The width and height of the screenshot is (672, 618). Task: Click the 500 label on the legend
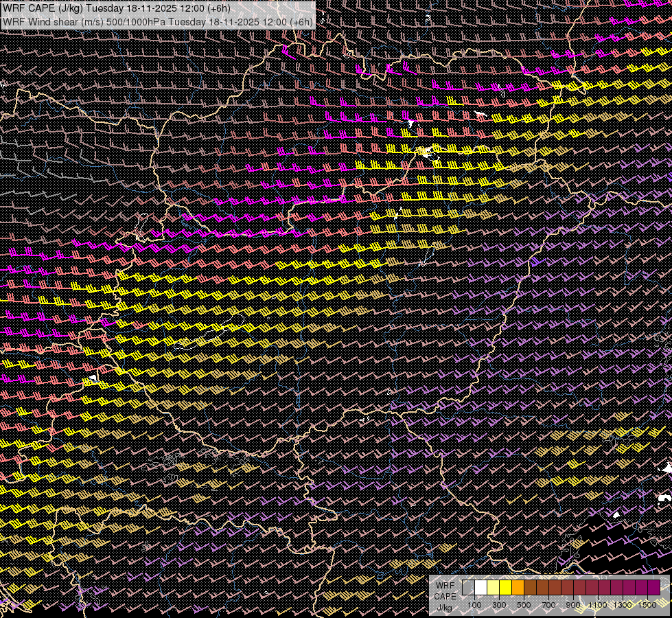click(x=524, y=605)
